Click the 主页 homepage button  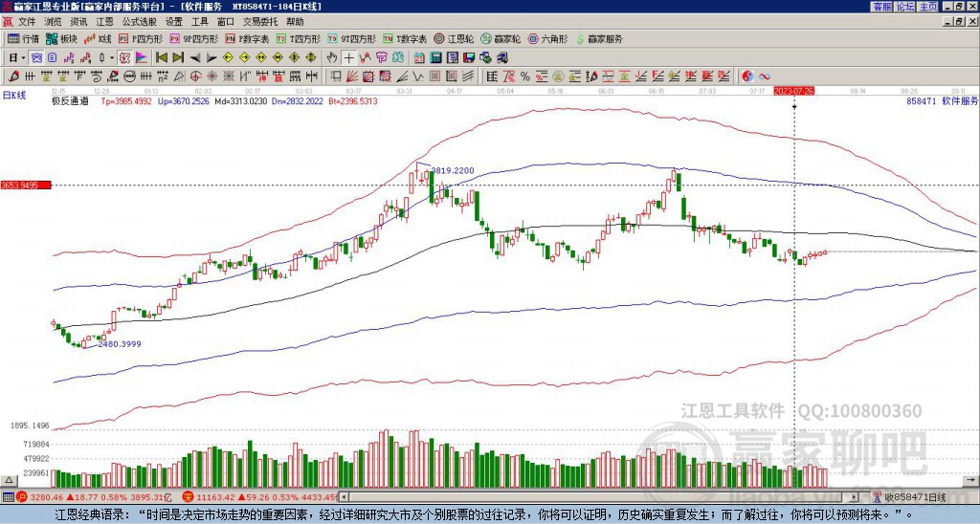927,6
